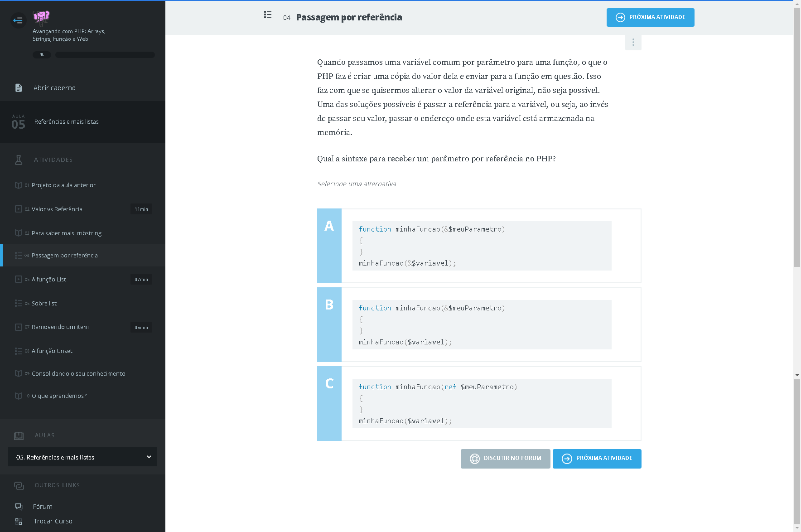This screenshot has width=801, height=532.
Task: Click the back arrow icon in sidebar
Action: [x=18, y=20]
